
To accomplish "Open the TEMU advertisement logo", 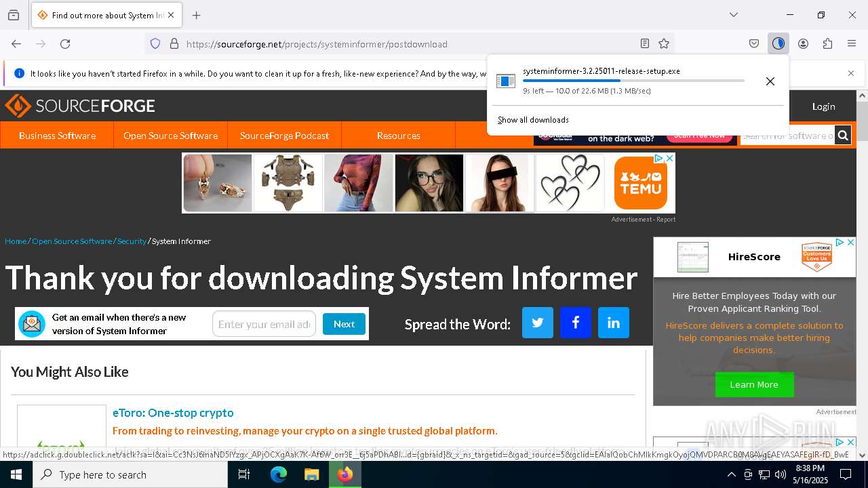I will pos(640,183).
